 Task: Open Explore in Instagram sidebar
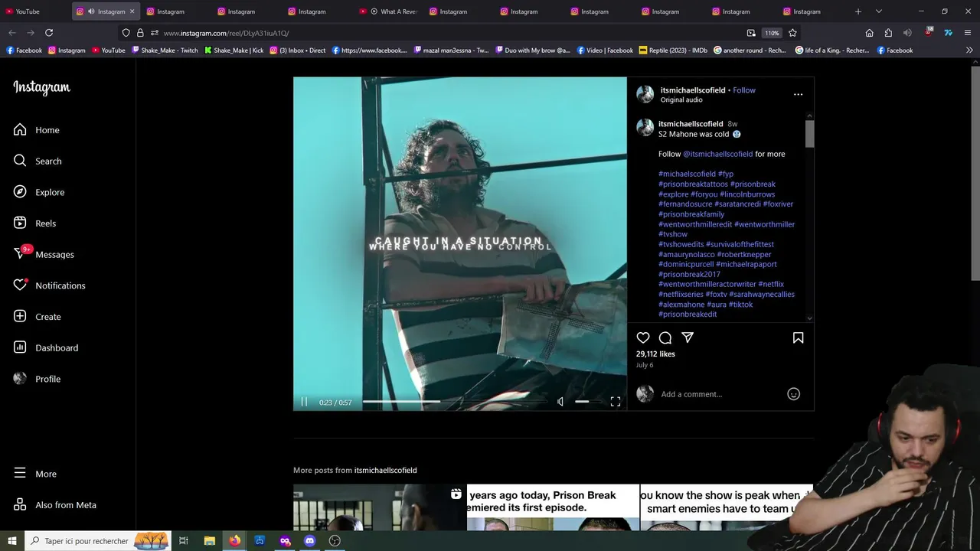tap(39, 192)
